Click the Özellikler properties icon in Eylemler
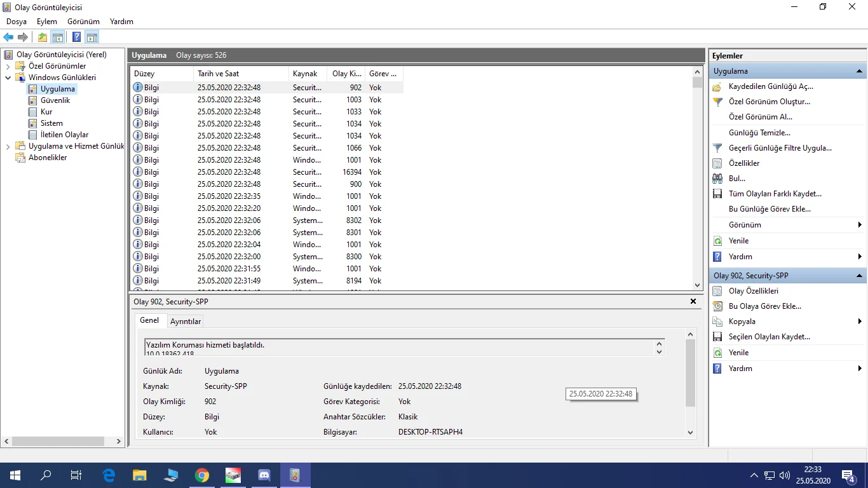 tap(717, 163)
